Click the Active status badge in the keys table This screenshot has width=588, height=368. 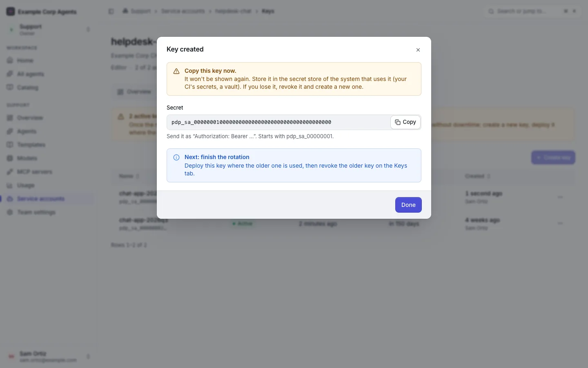243,224
